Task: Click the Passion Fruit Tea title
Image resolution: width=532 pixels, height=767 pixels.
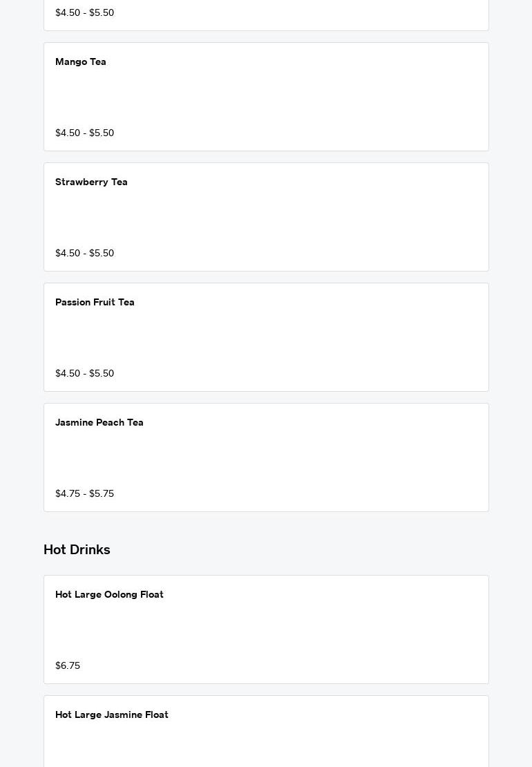Action: click(x=95, y=303)
